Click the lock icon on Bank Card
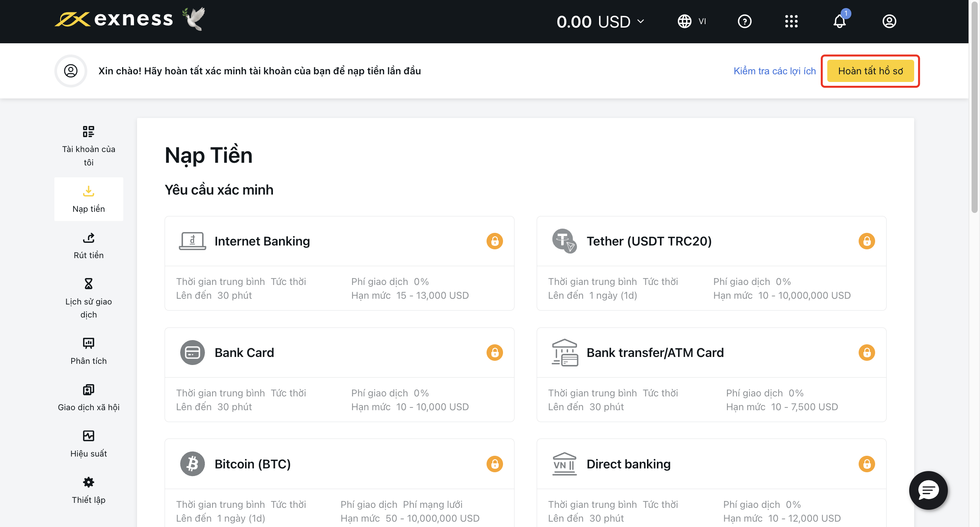This screenshot has height=527, width=980. pos(495,353)
